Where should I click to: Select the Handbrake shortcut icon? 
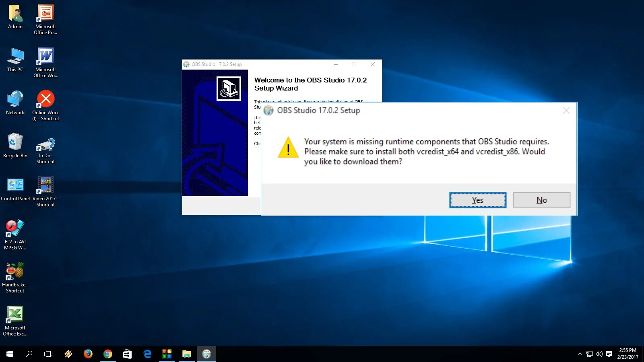click(15, 278)
